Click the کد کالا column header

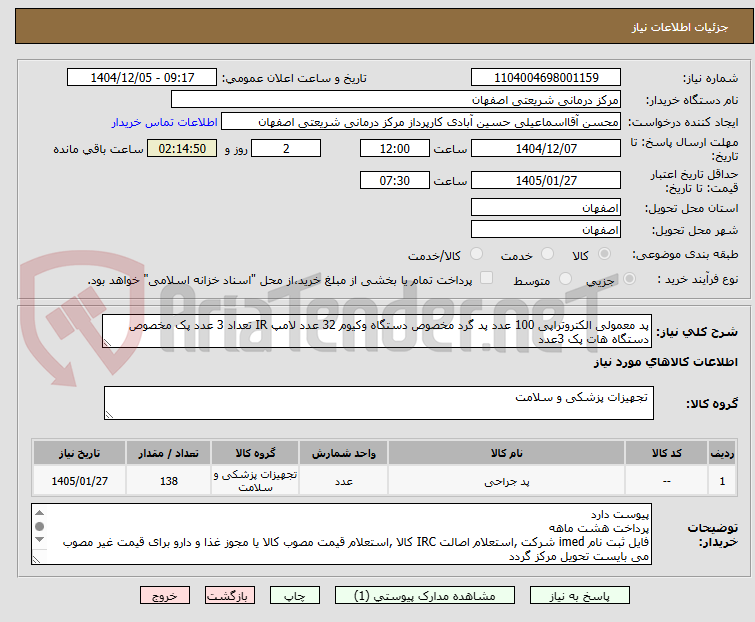click(666, 453)
